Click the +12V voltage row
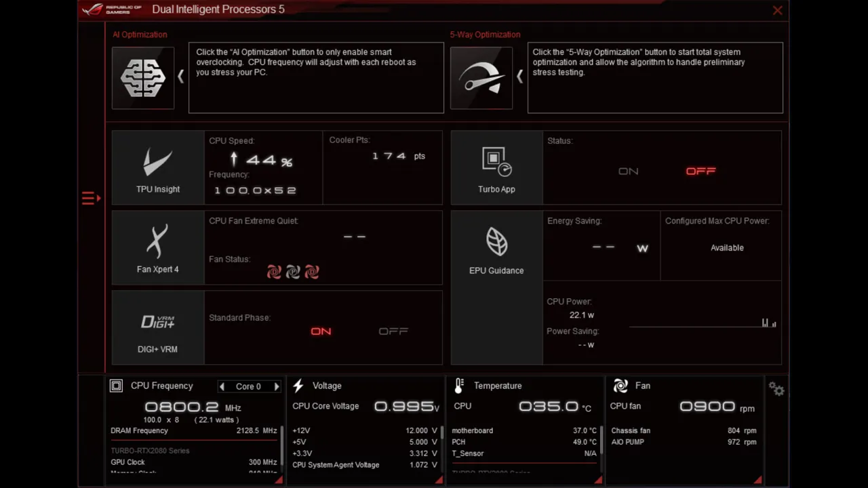 point(365,430)
